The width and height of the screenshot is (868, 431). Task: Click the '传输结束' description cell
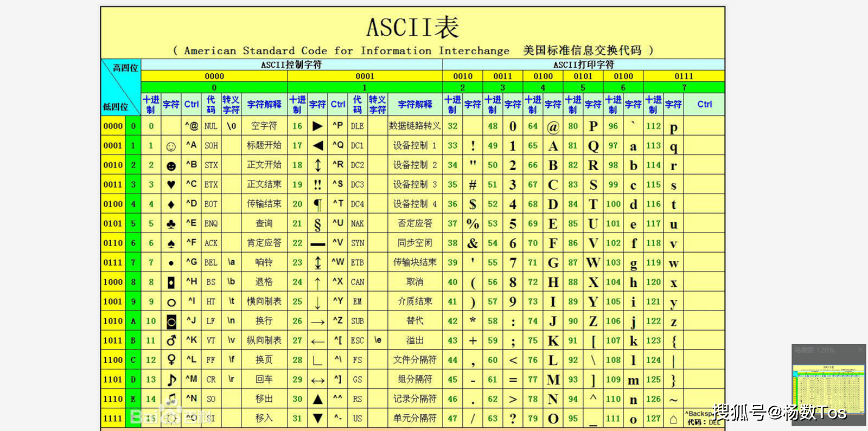[x=264, y=204]
